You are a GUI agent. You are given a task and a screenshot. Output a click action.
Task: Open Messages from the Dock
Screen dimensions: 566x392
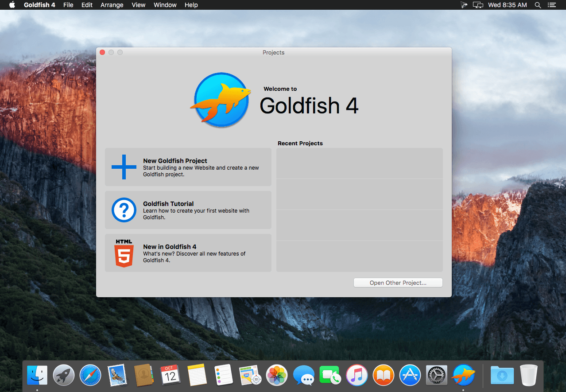click(304, 376)
